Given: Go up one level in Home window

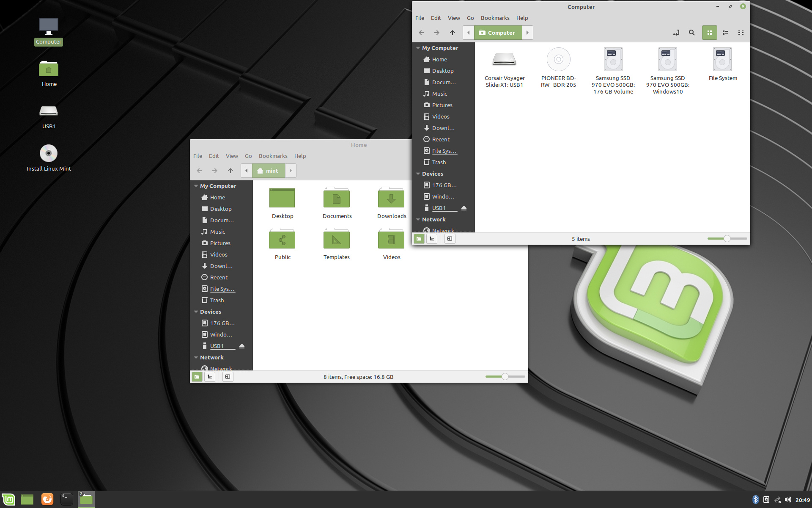Looking at the screenshot, I should (x=230, y=171).
